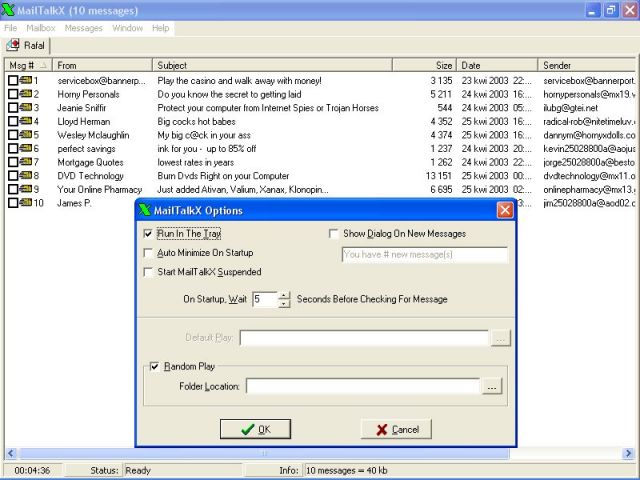Click the mail icon of message 8
Image resolution: width=640 pixels, height=480 pixels.
[25, 175]
